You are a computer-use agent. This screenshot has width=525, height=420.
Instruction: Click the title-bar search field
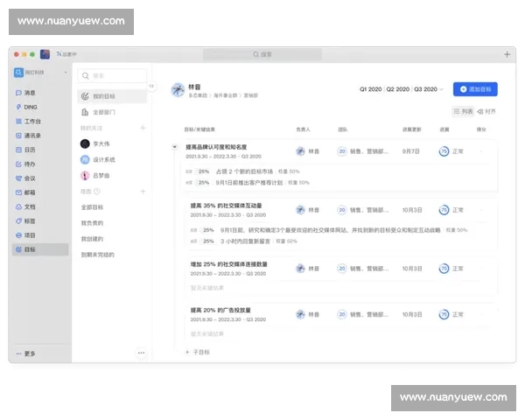click(x=262, y=54)
